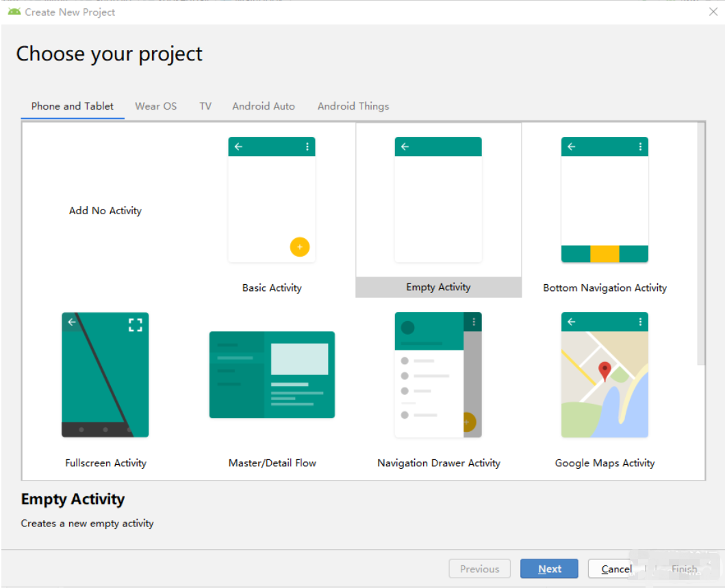Open the TV tab
The image size is (725, 588).
coord(206,106)
